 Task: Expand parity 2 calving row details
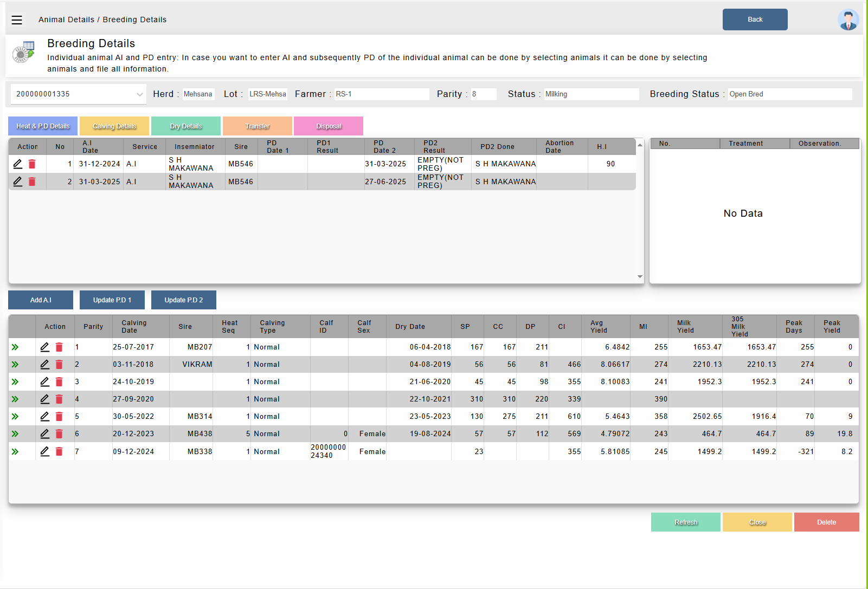point(15,365)
